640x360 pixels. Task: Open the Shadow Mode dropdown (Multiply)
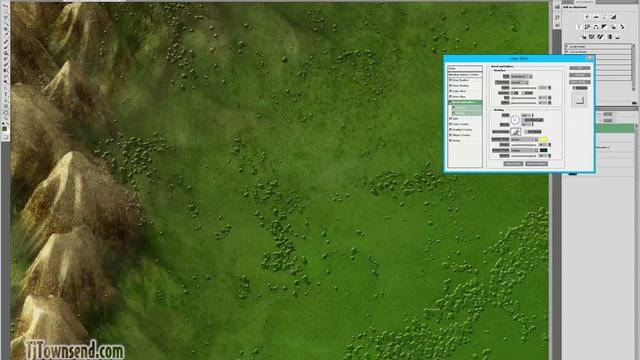pos(524,150)
